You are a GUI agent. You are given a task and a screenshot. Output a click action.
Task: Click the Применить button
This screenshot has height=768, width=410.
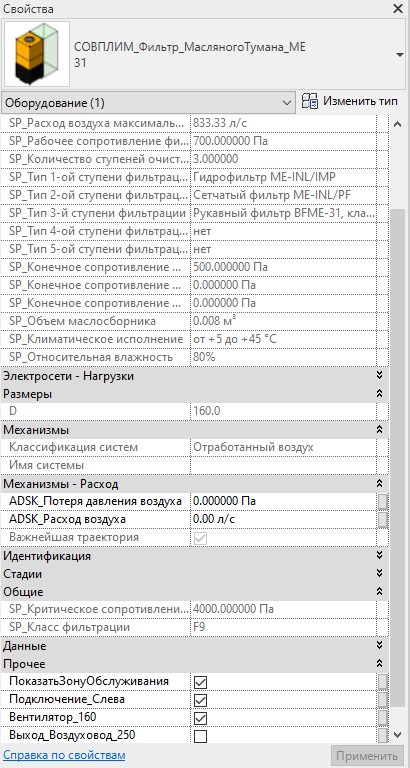point(367,756)
